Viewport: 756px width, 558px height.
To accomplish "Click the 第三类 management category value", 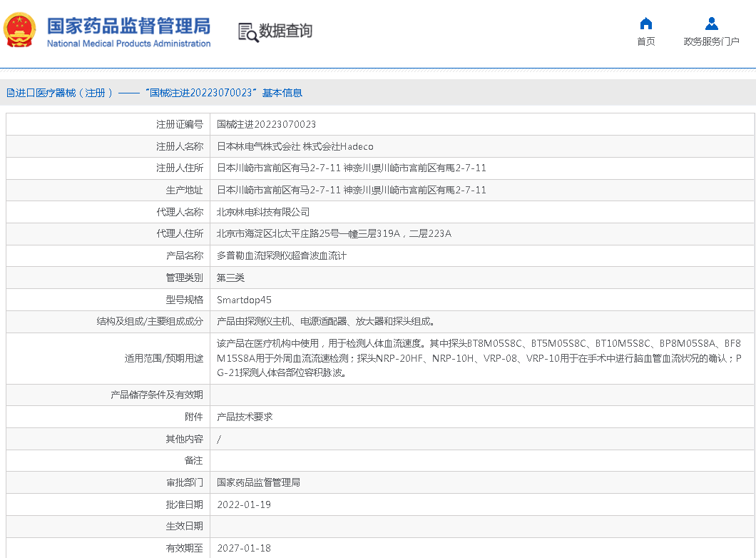I will pos(230,278).
